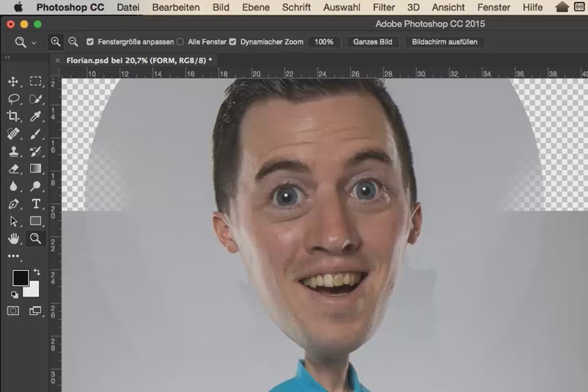Open the foreground color picker

[x=21, y=278]
